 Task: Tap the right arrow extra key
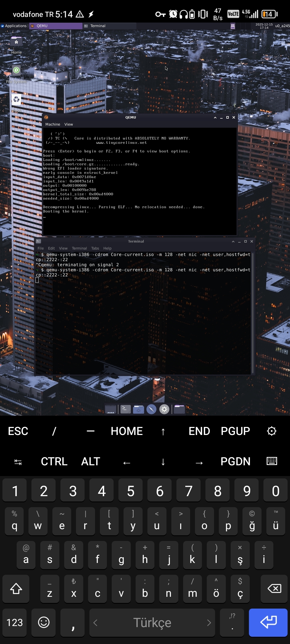coord(199,462)
